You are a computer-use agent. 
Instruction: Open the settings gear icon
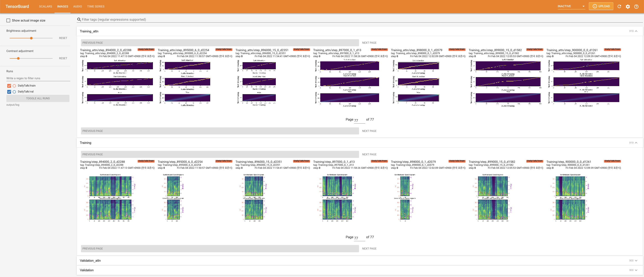click(628, 7)
